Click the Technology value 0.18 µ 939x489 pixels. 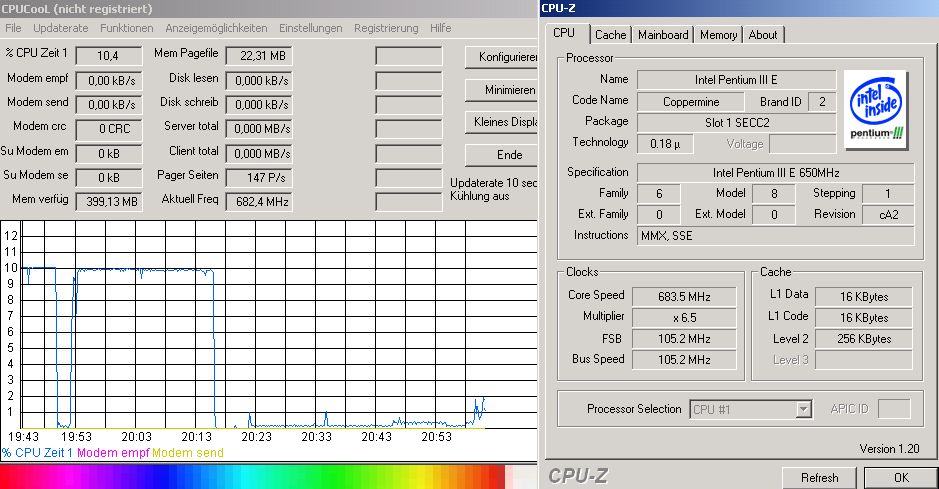click(x=665, y=144)
